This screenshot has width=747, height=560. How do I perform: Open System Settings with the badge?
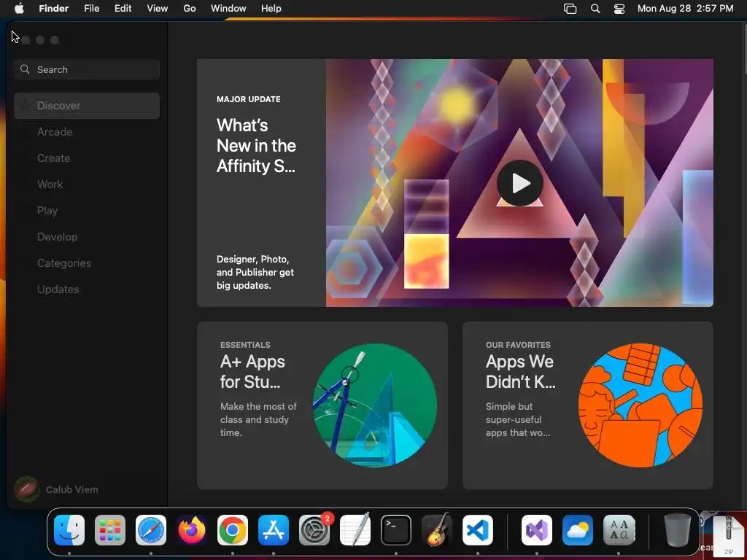(314, 530)
